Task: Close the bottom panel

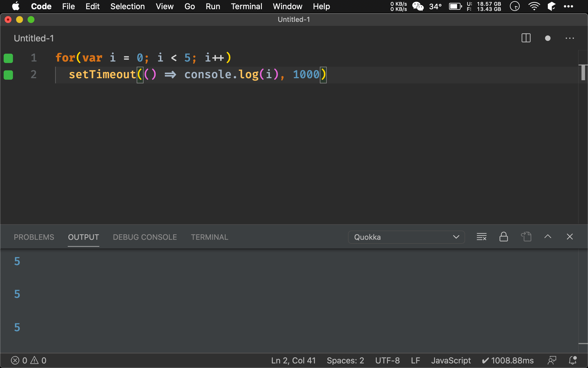Action: tap(570, 237)
